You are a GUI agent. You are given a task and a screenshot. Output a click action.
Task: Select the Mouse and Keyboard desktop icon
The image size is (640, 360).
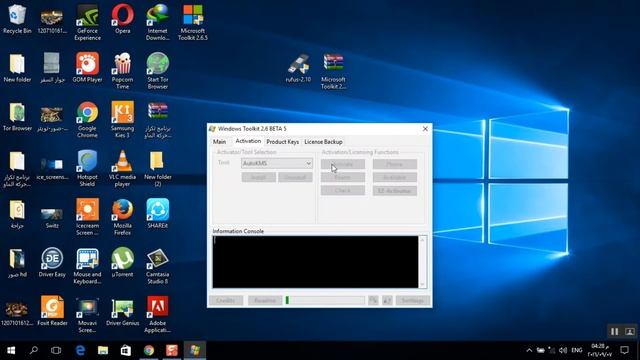pyautogui.click(x=87, y=265)
